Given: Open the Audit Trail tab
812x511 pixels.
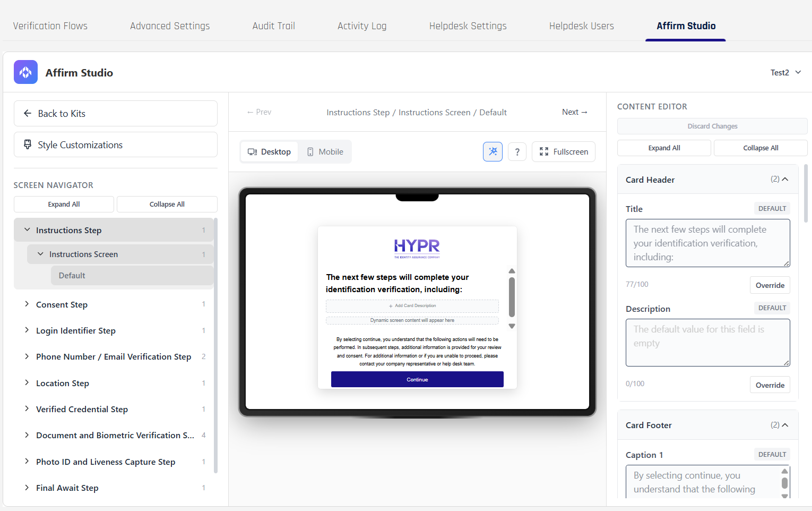Looking at the screenshot, I should pos(273,26).
